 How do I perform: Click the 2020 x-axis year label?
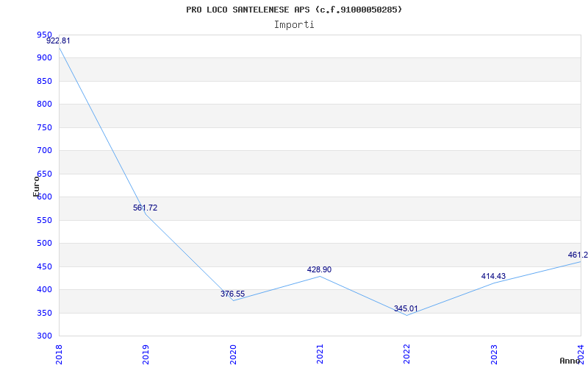tap(233, 354)
